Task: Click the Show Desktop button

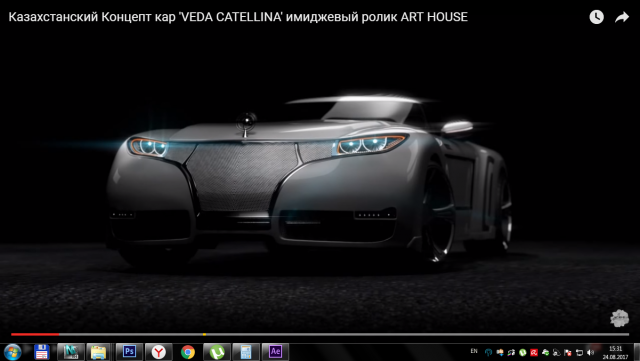Action: click(x=636, y=352)
